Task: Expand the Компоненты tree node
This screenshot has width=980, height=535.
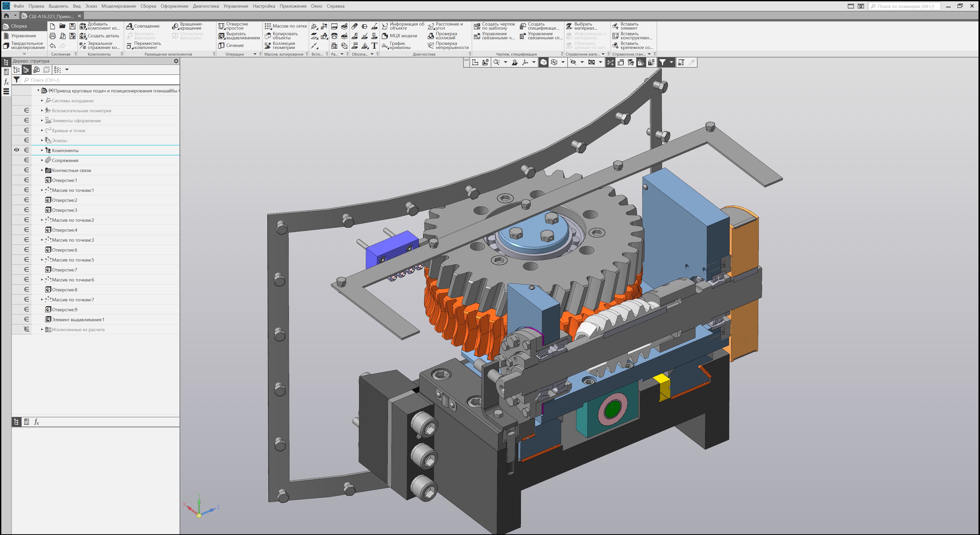Action: point(42,150)
